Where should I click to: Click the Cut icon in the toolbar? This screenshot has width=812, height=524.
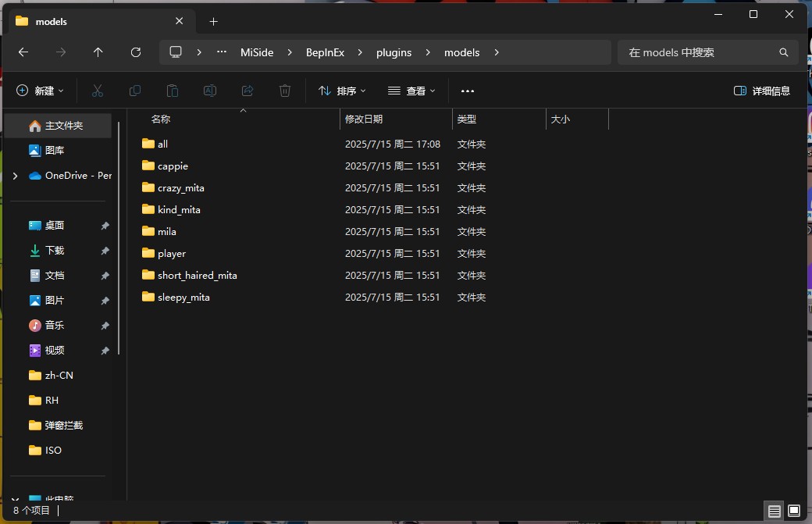(98, 91)
